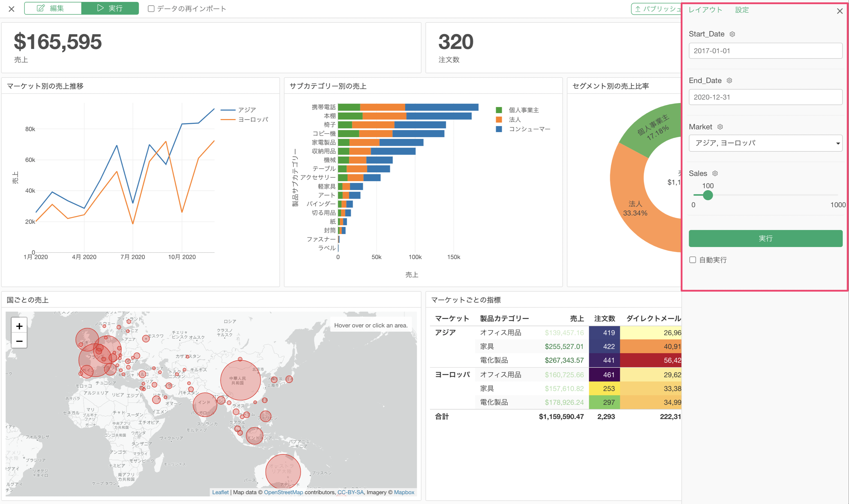
Task: Toggle コンシューマー legend in bar chart
Action: 523,129
